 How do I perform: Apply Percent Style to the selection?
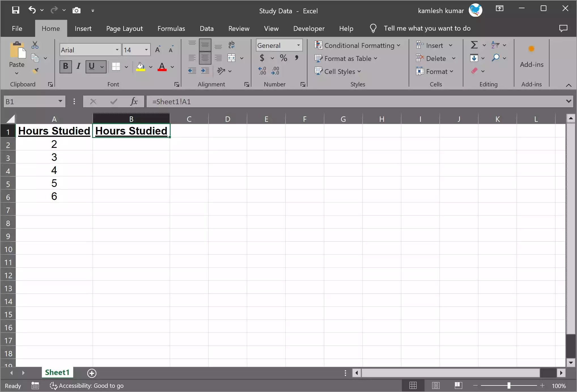[x=283, y=58]
